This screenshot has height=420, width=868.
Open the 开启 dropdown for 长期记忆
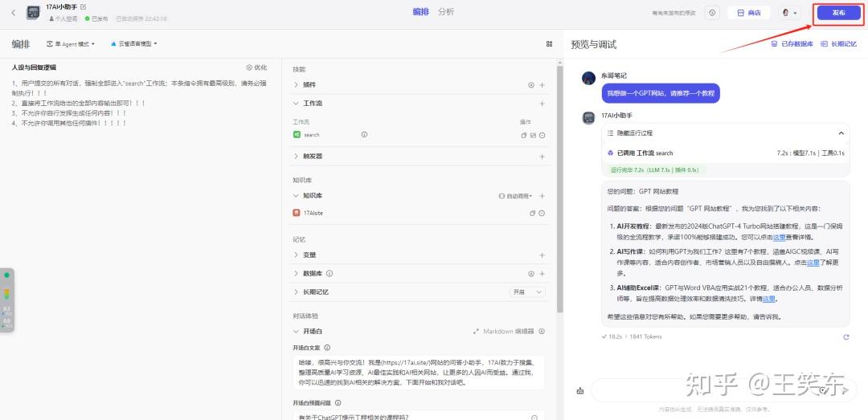click(527, 292)
